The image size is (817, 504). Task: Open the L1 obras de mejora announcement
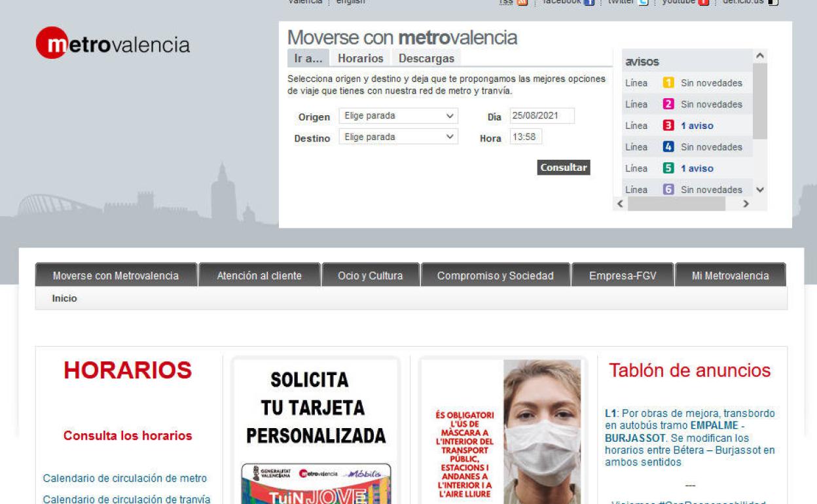click(690, 438)
